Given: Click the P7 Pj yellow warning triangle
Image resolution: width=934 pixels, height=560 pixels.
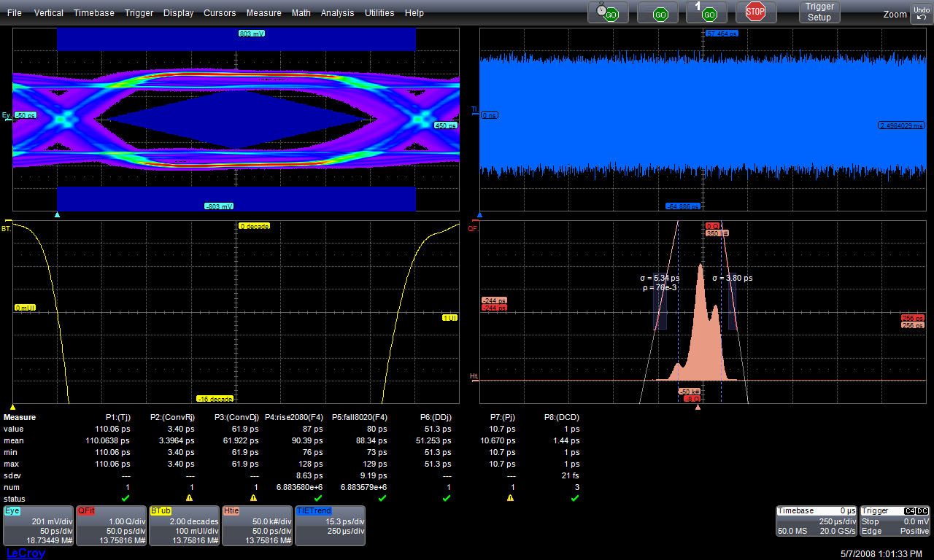Looking at the screenshot, I should [x=510, y=498].
